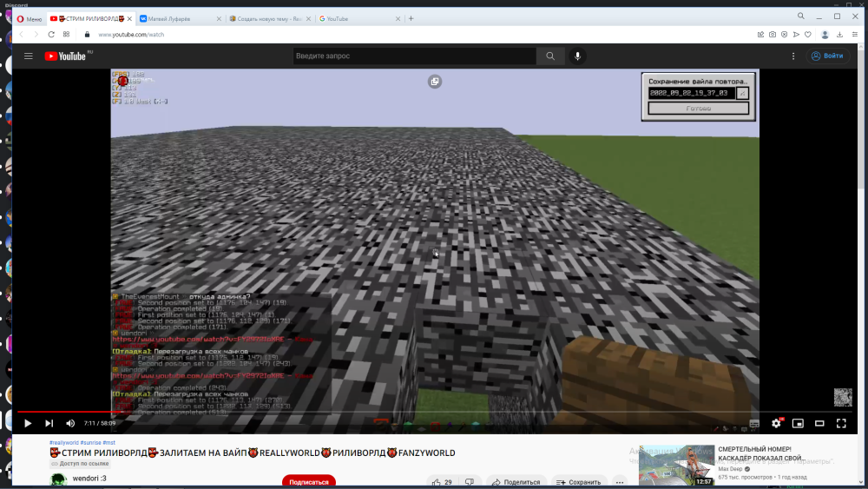
Task: Open the Opera Меню button
Action: point(30,19)
